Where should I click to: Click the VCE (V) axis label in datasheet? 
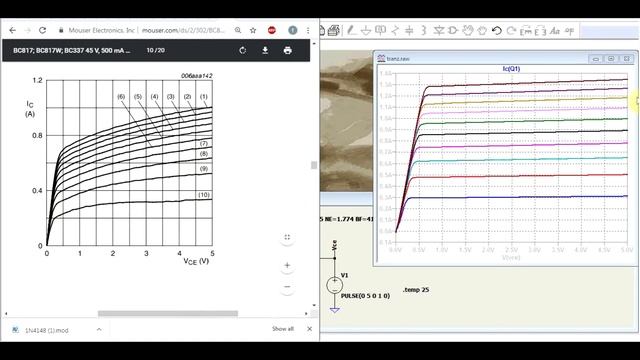(x=196, y=261)
